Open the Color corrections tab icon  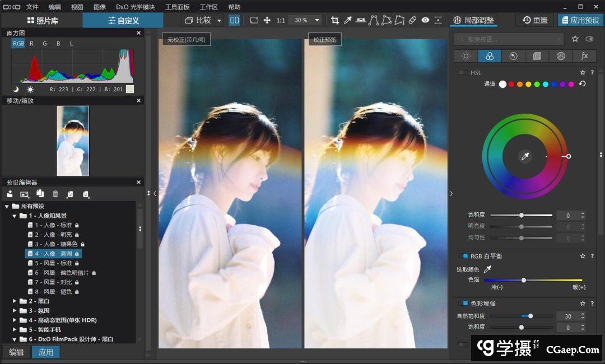(489, 56)
